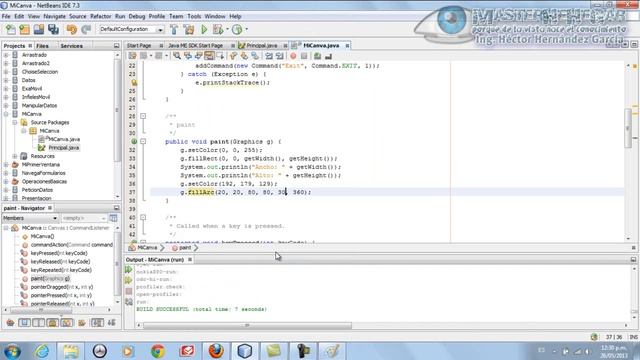640x360 pixels.
Task: Click the Shift Line Right icon
Action: point(280,56)
